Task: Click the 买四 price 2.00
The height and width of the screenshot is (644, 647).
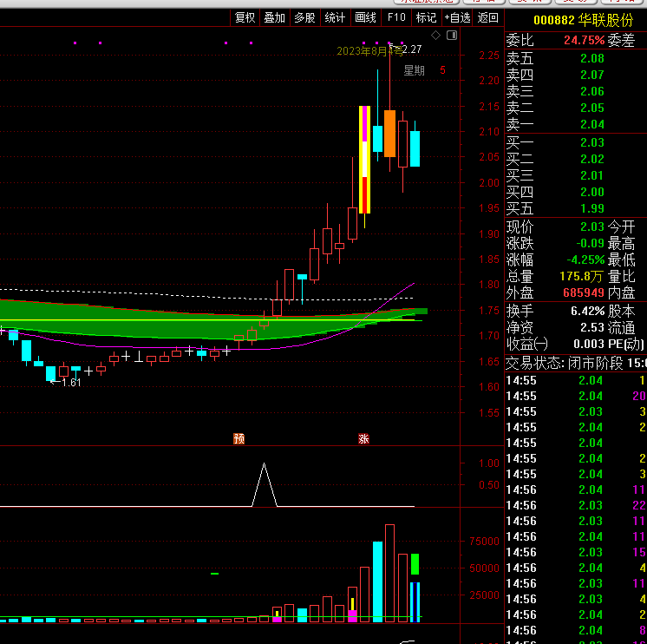Action: click(592, 193)
